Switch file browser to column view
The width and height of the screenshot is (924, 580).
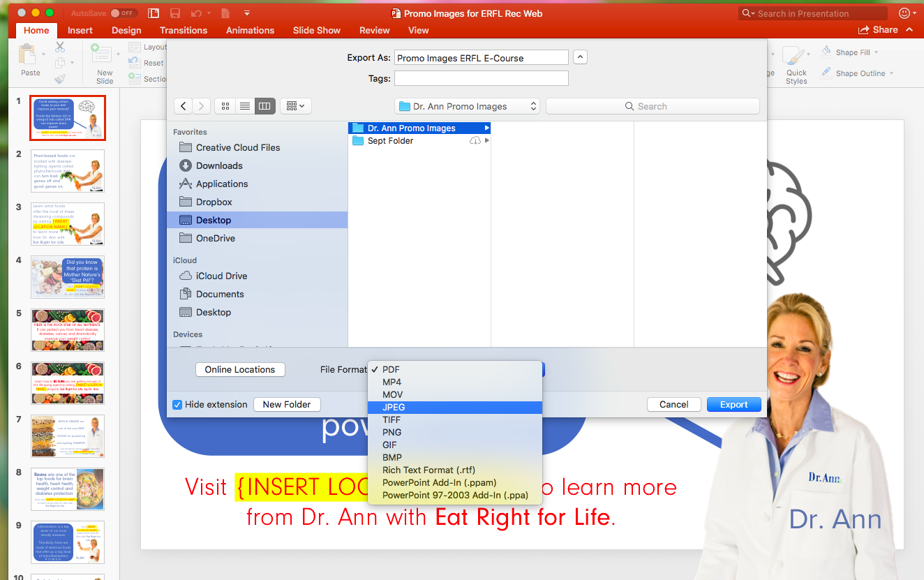(264, 106)
